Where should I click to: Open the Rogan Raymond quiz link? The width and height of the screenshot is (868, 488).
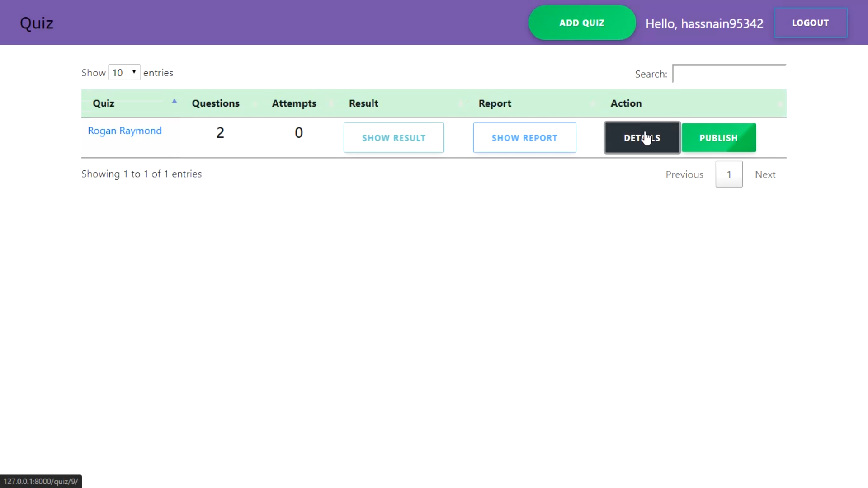click(125, 131)
